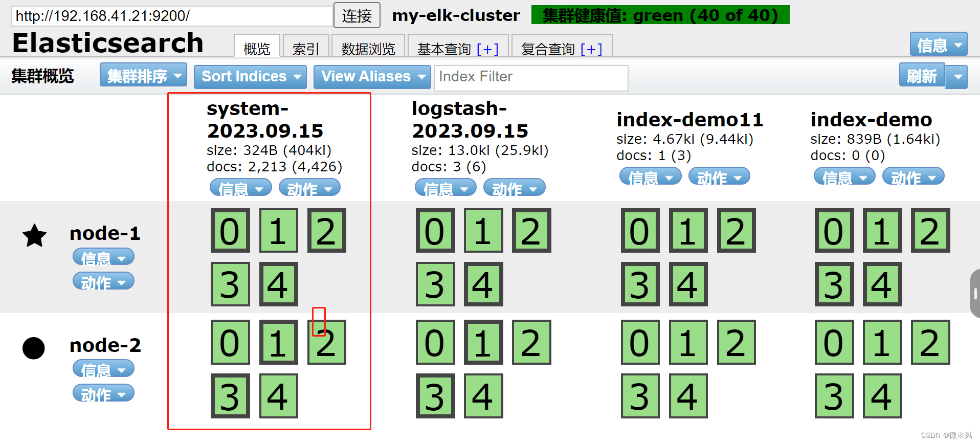Click the scrollbar handle at right edge
The width and height of the screenshot is (980, 444).
tap(975, 294)
